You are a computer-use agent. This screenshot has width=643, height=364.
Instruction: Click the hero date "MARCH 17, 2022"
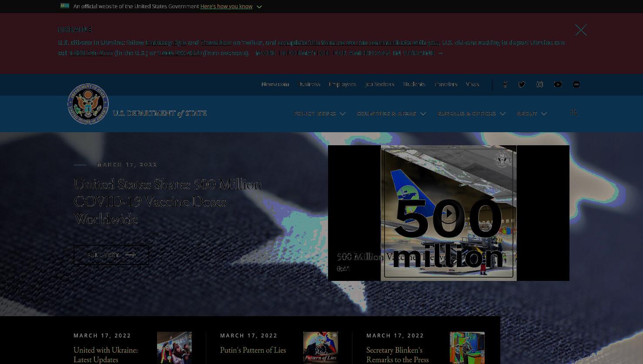click(x=127, y=165)
